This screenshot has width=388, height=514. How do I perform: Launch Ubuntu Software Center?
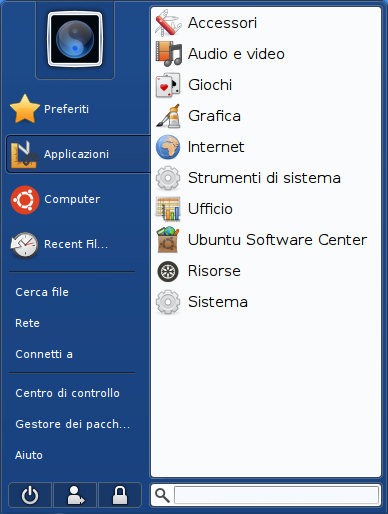click(x=266, y=240)
